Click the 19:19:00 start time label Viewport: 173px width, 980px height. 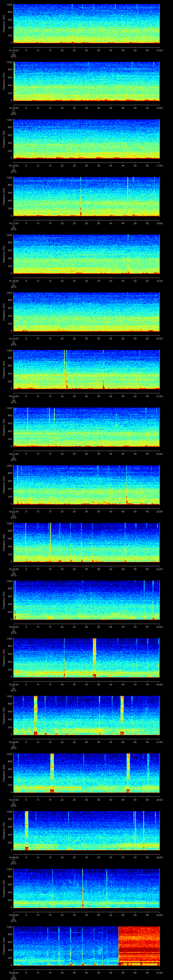[x=14, y=339]
